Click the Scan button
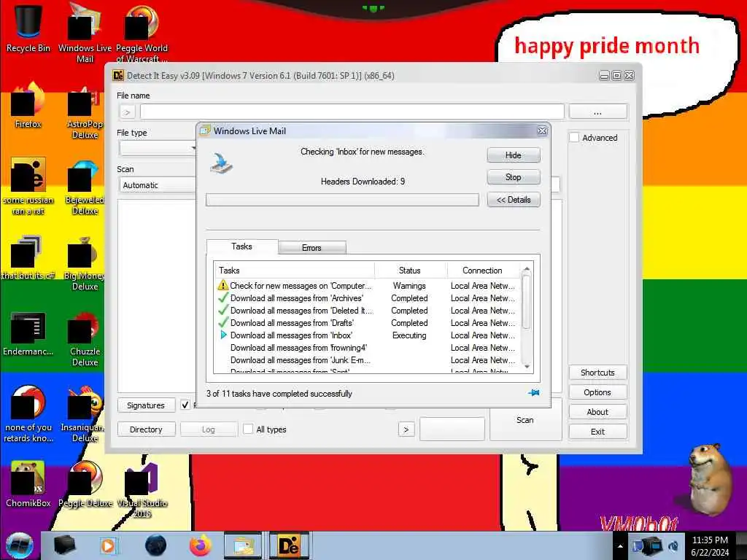 coord(525,420)
